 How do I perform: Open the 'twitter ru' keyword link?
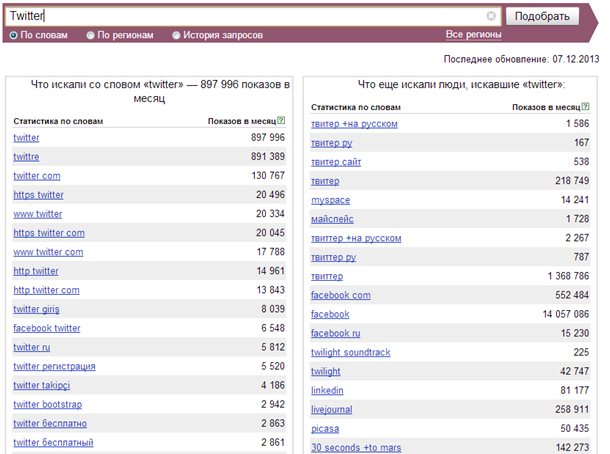(x=32, y=347)
